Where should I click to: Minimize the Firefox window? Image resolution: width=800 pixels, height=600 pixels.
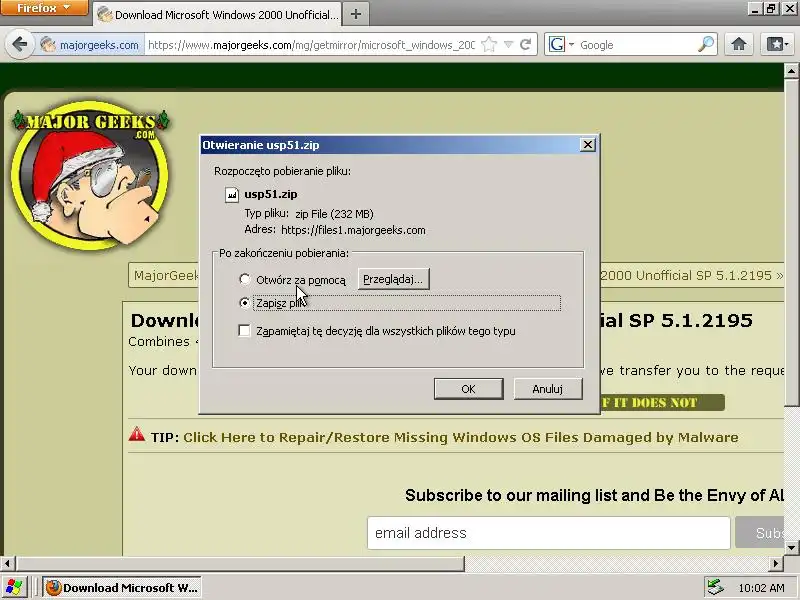pos(755,8)
